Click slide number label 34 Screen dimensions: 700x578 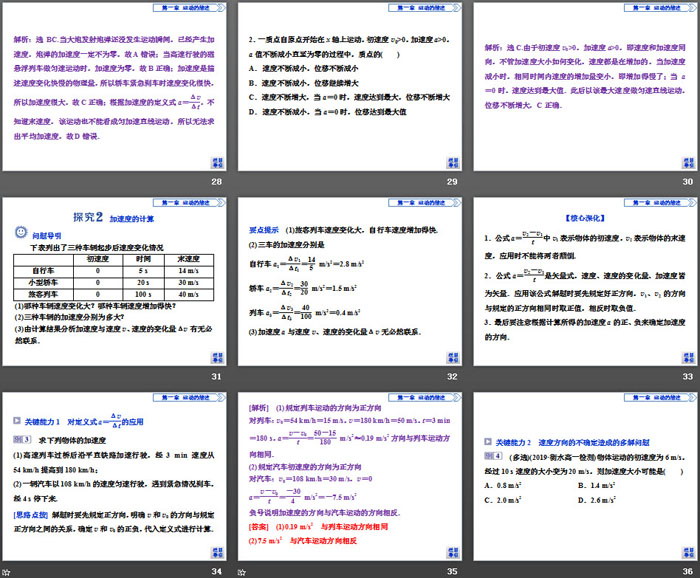217,571
